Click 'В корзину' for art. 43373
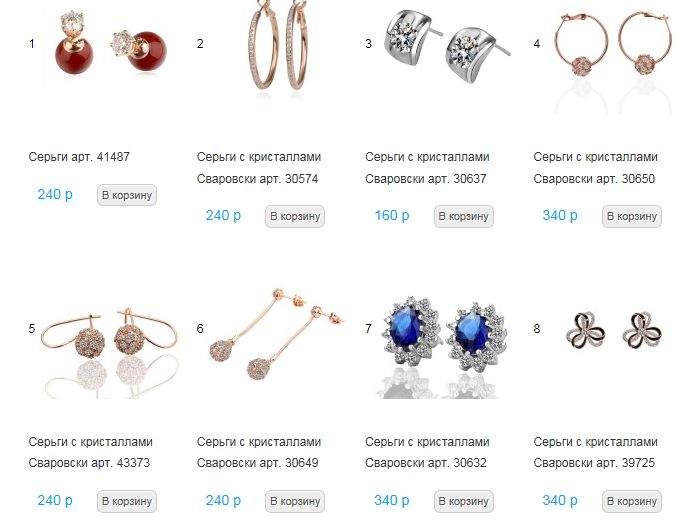 [127, 501]
